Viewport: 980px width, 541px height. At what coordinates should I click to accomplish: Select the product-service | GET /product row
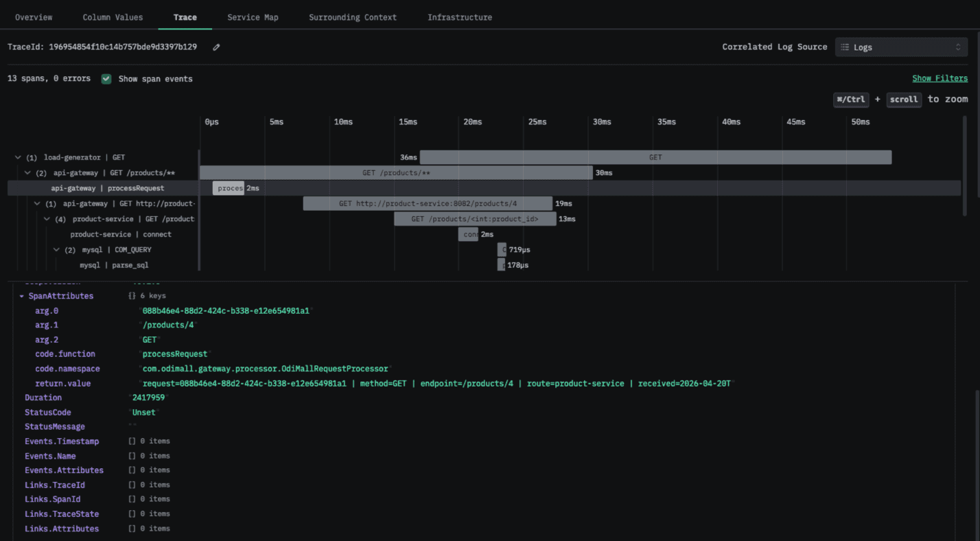pyautogui.click(x=133, y=219)
